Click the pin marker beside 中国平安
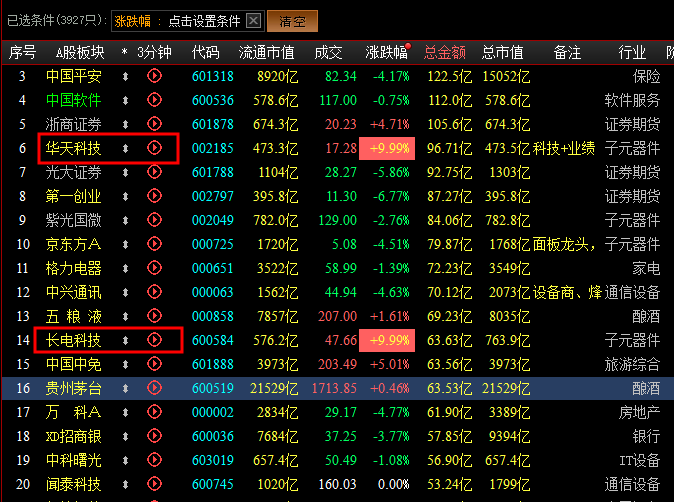Viewport: 674px width, 502px height. point(125,77)
